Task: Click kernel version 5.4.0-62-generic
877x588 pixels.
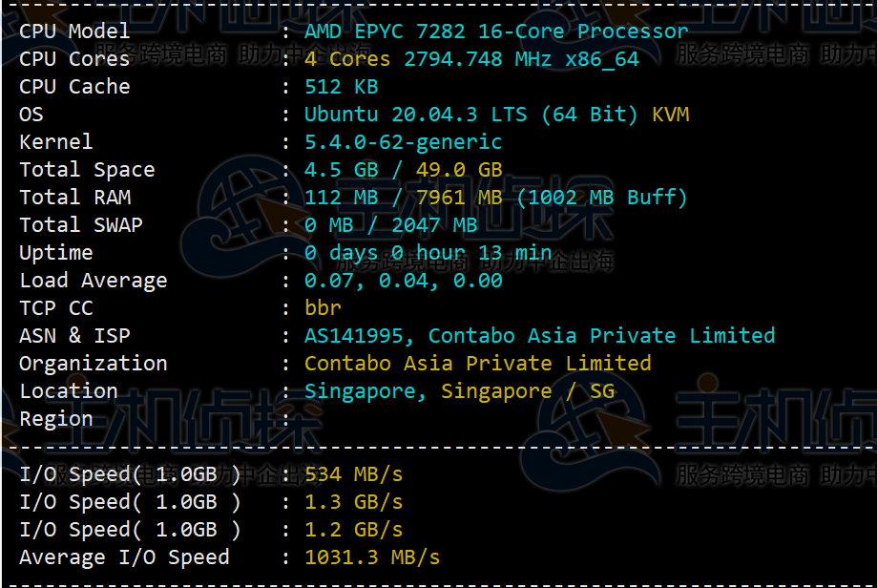Action: pos(403,142)
